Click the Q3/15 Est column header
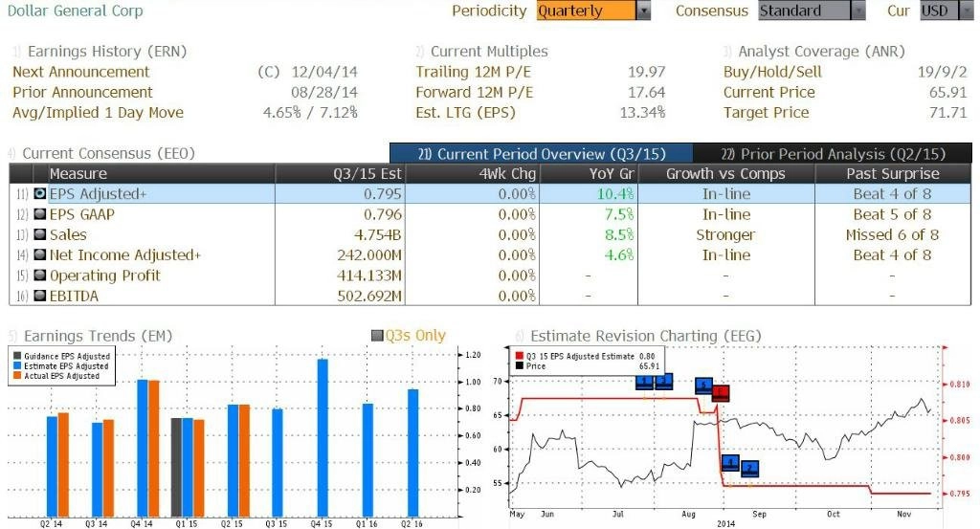 coord(340,174)
